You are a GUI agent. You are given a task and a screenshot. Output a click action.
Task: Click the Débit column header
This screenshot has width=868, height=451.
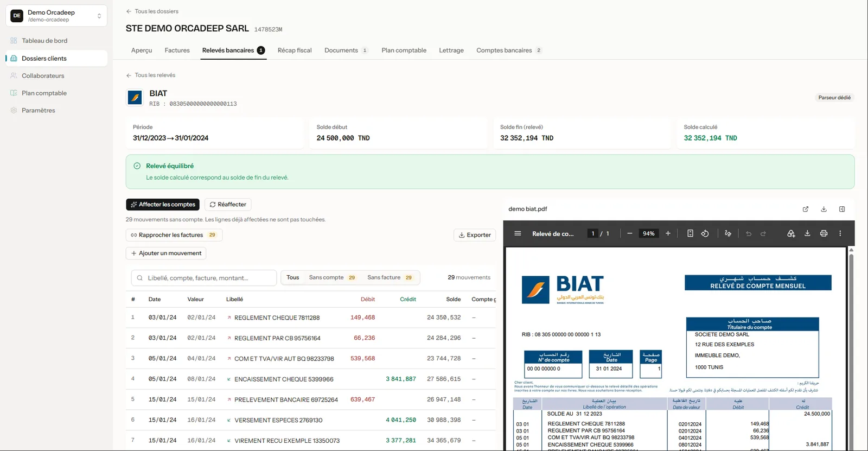point(368,300)
